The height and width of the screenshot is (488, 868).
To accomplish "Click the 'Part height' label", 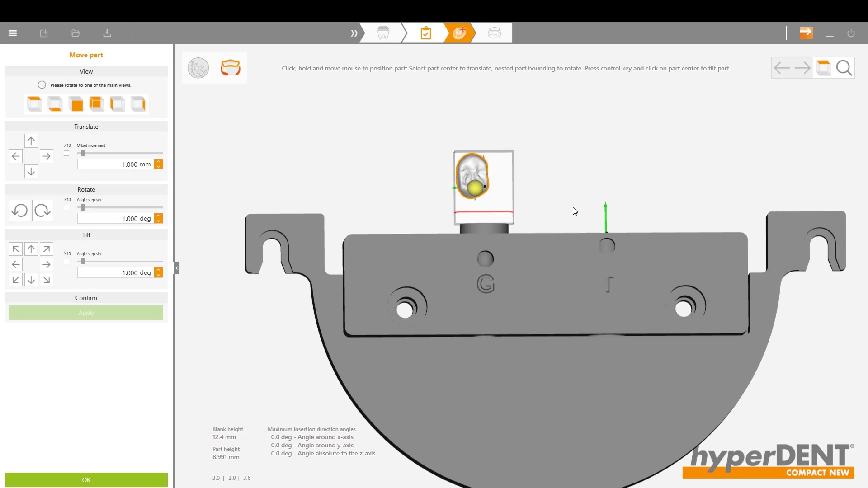I will click(x=226, y=449).
